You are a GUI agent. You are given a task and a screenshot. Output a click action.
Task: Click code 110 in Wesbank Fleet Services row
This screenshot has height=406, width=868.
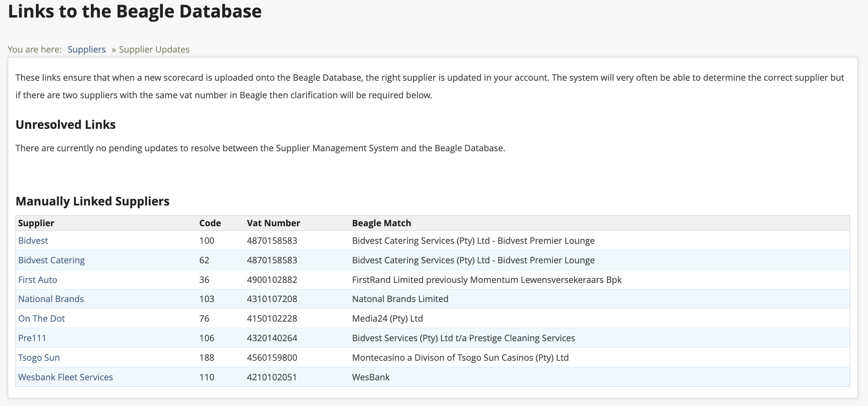pos(207,377)
